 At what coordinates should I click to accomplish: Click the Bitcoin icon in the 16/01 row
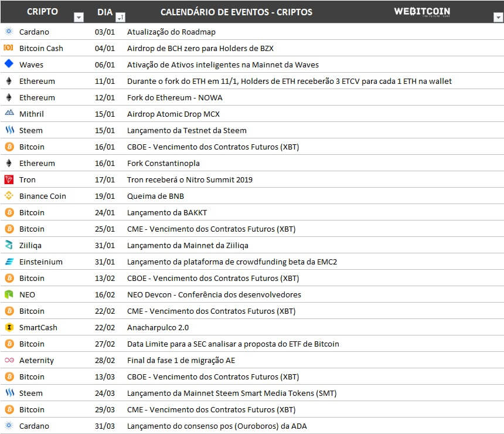pyautogui.click(x=9, y=147)
